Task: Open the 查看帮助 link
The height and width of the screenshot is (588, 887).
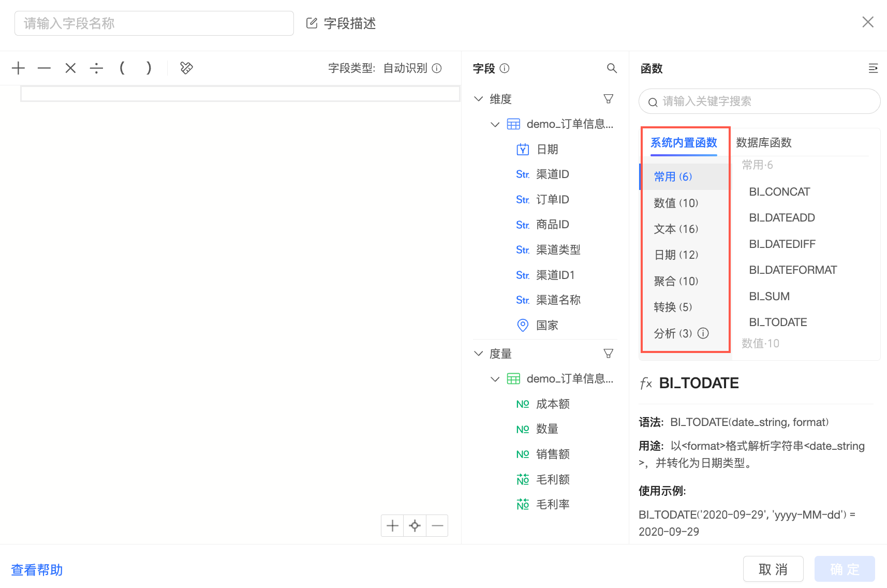Action: [x=37, y=570]
